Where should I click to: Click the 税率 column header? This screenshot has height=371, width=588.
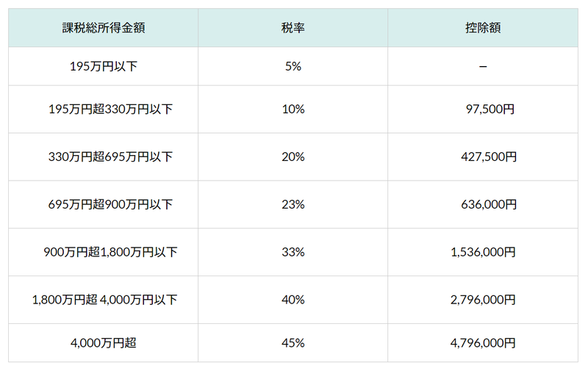[293, 28]
